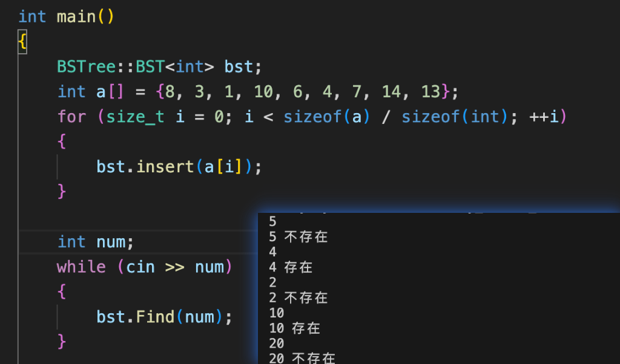
Task: Click terminal output line "4 存在"
Action: click(x=291, y=267)
